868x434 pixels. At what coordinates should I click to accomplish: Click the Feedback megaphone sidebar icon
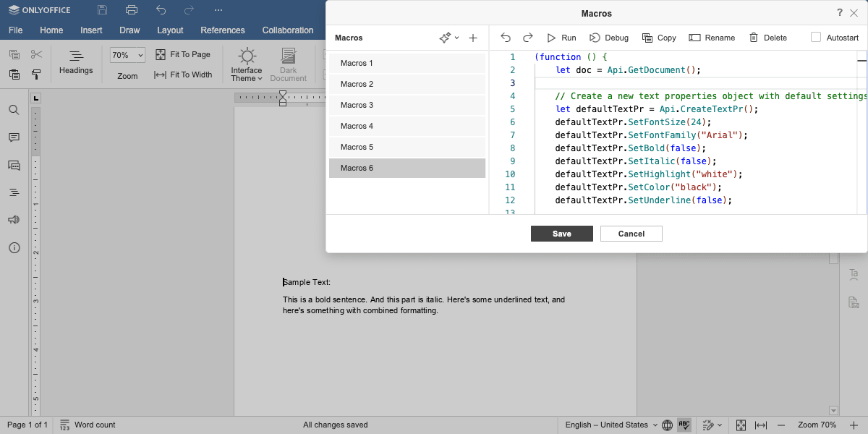click(14, 220)
